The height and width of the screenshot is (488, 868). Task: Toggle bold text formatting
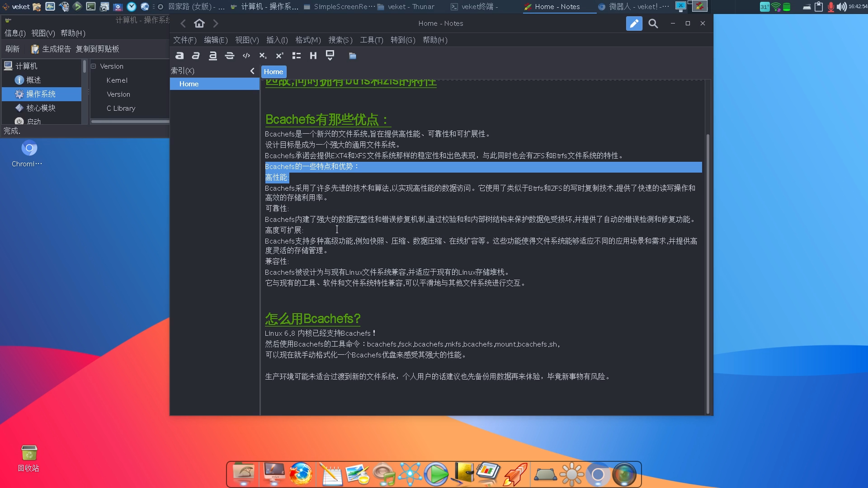point(179,56)
